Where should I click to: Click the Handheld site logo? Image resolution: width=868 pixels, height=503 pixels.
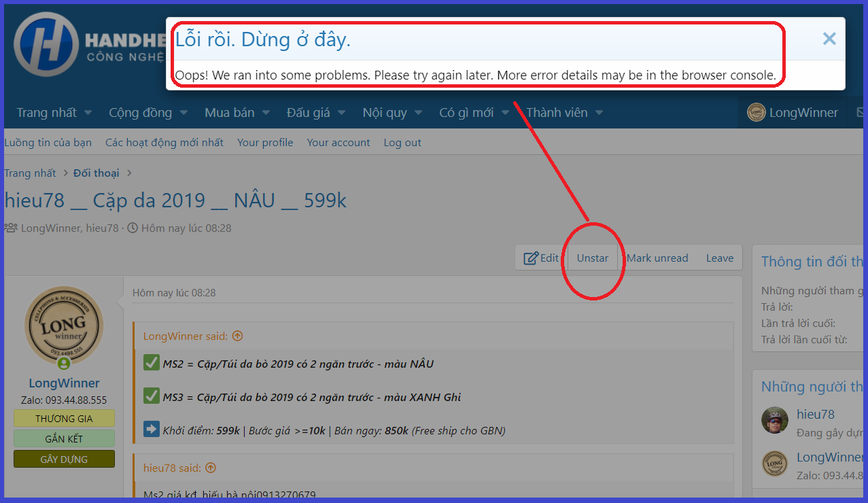[x=46, y=44]
